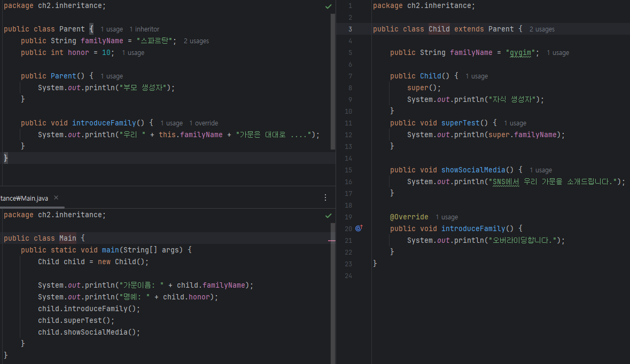Viewport: 630px width, 364px height.
Task: Close the Main.java tab
Action: point(56,197)
